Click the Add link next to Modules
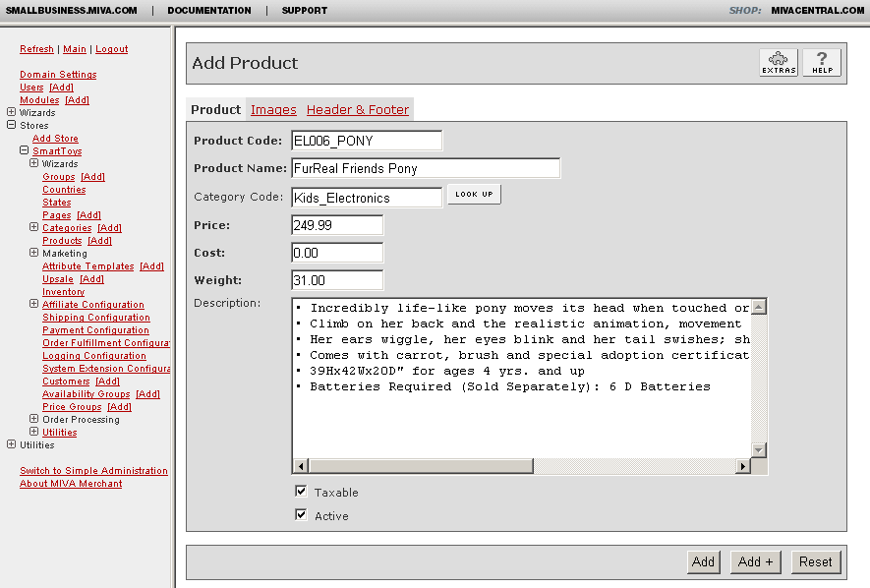 point(77,100)
